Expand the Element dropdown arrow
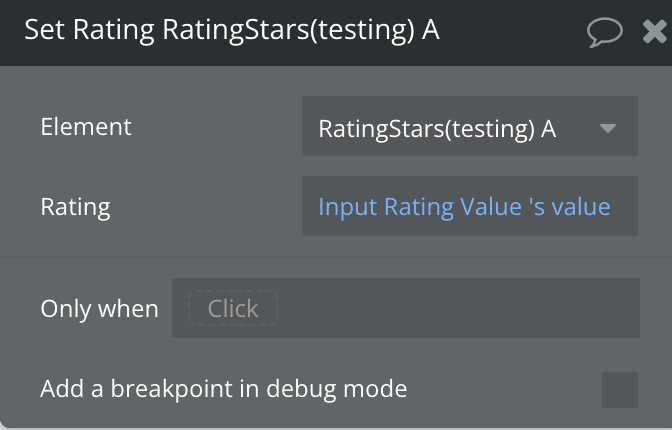Image resolution: width=672 pixels, height=430 pixels. click(x=607, y=129)
